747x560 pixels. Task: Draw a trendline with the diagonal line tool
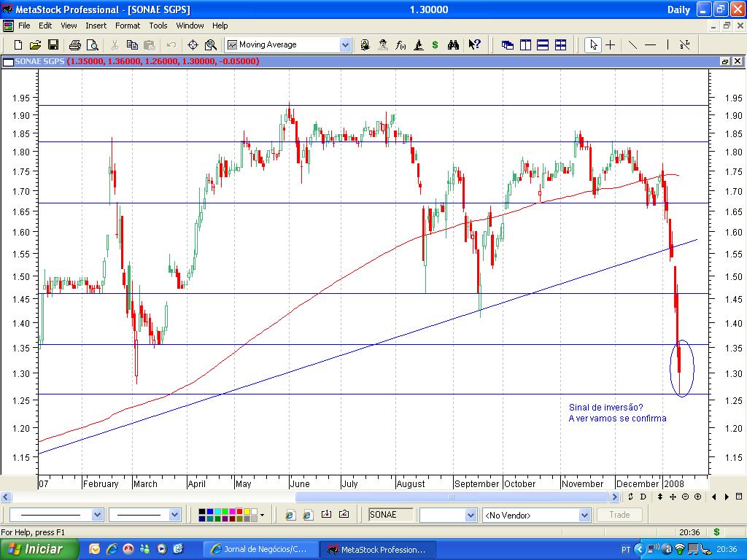click(632, 44)
